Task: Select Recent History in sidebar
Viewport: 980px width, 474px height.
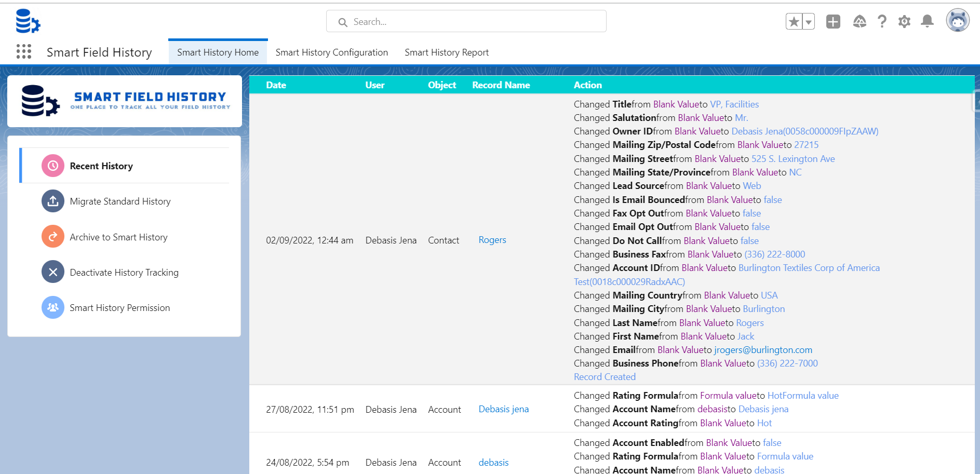Action: (x=101, y=166)
